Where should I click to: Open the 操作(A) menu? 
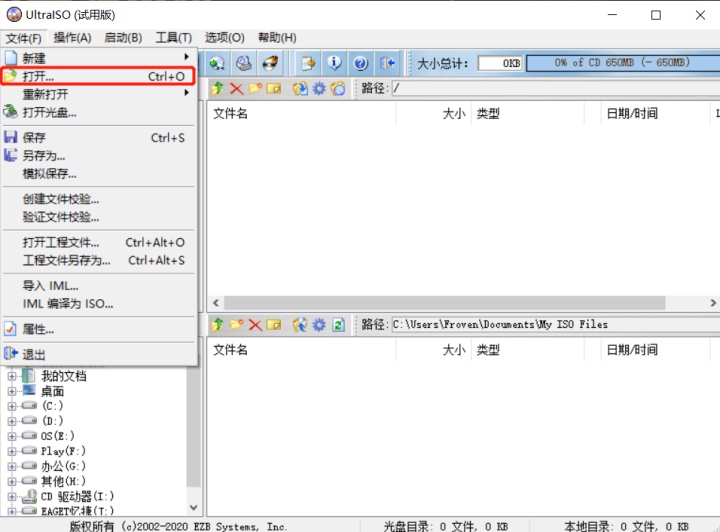[73, 38]
